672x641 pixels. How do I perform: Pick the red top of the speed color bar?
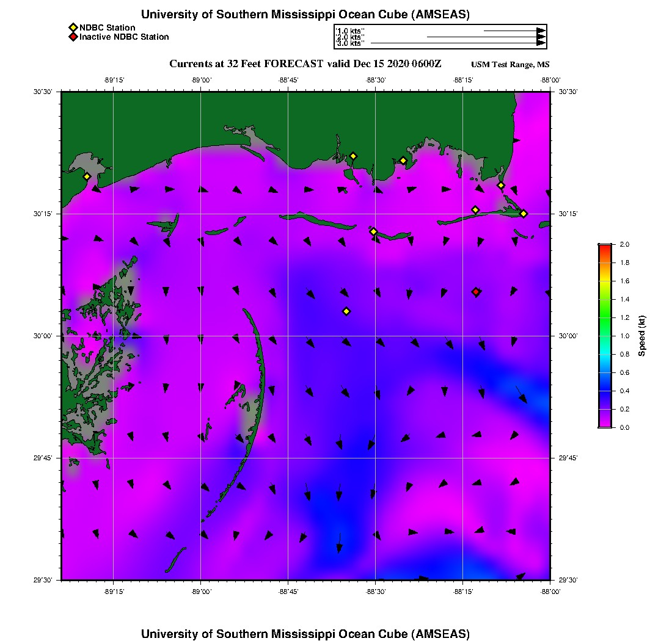click(x=605, y=247)
